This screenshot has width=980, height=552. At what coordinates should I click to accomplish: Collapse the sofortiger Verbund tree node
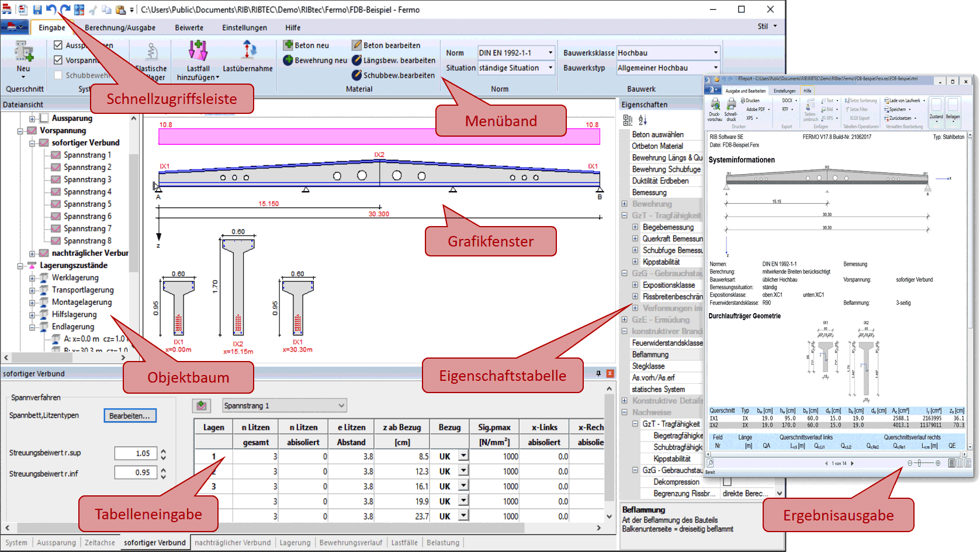tap(33, 143)
